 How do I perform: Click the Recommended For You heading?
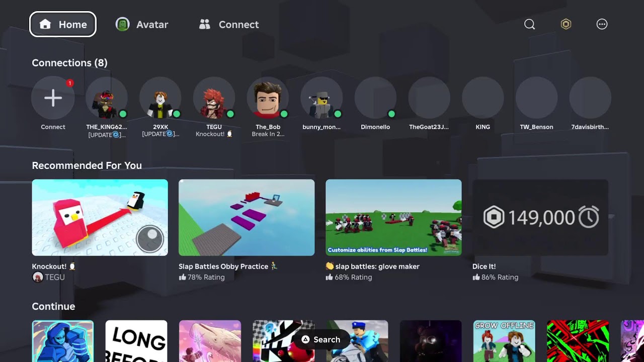point(87,165)
